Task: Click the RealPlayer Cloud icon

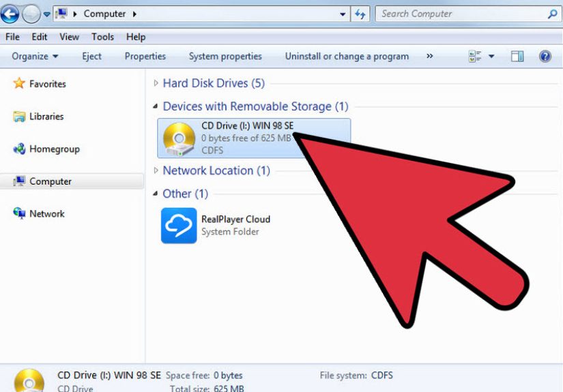Action: pyautogui.click(x=179, y=226)
